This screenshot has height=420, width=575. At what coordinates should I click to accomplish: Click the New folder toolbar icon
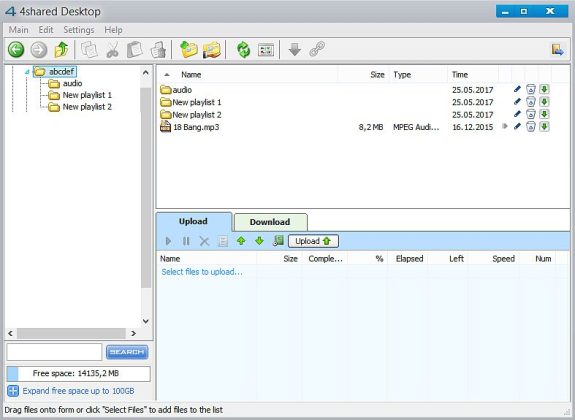[189, 50]
